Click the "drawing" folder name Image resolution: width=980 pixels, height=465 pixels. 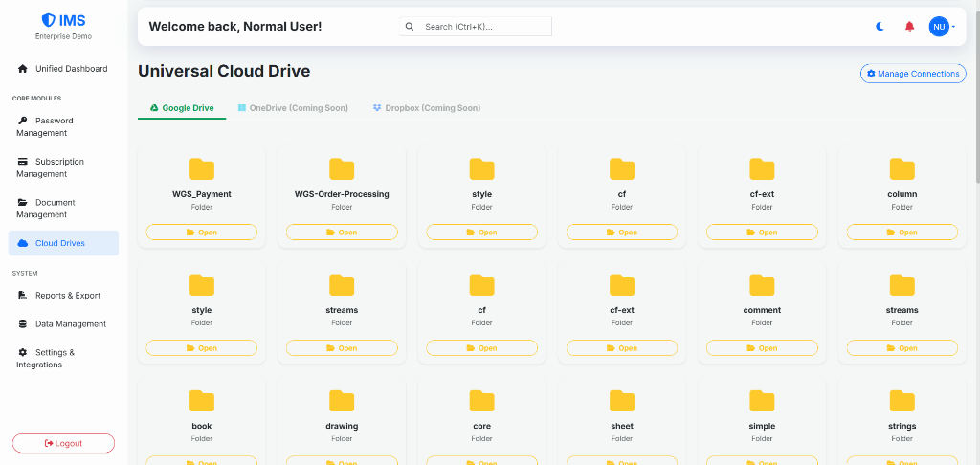click(x=342, y=427)
